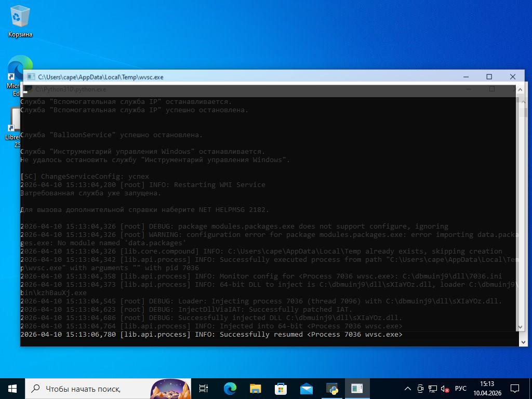Open the notification center panel

click(514, 389)
